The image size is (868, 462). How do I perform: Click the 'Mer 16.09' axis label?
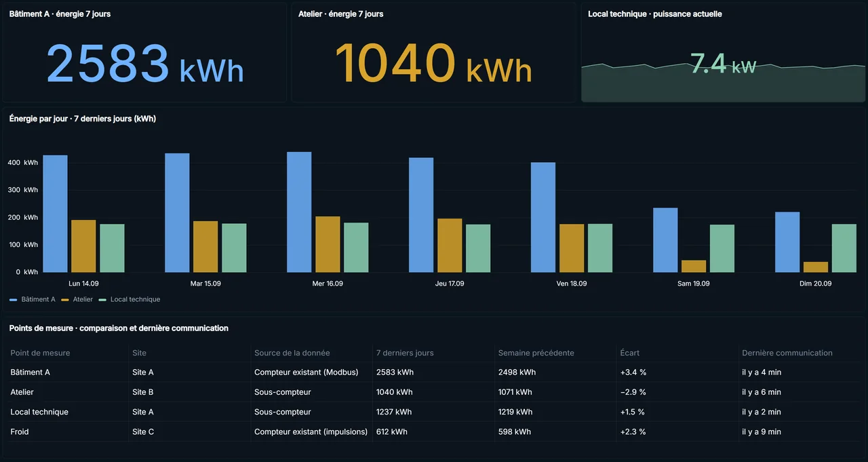[328, 284]
